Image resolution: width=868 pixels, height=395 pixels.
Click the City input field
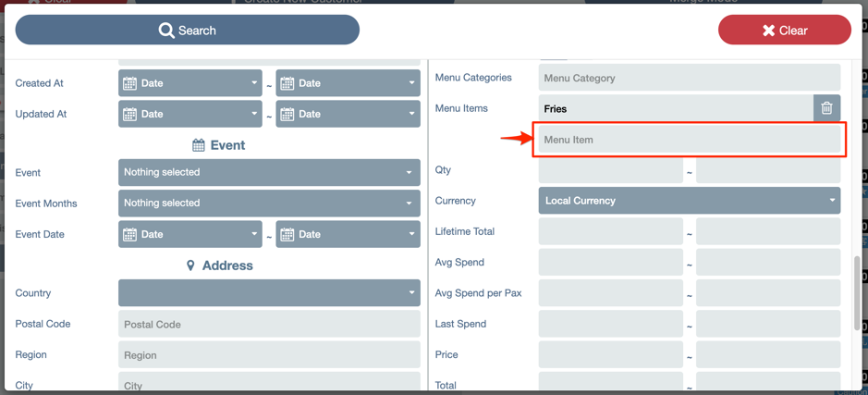pos(269,383)
